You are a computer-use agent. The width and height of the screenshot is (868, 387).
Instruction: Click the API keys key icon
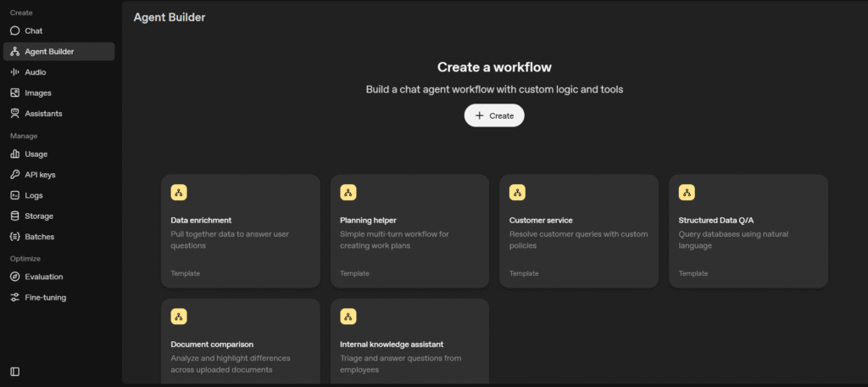point(15,175)
